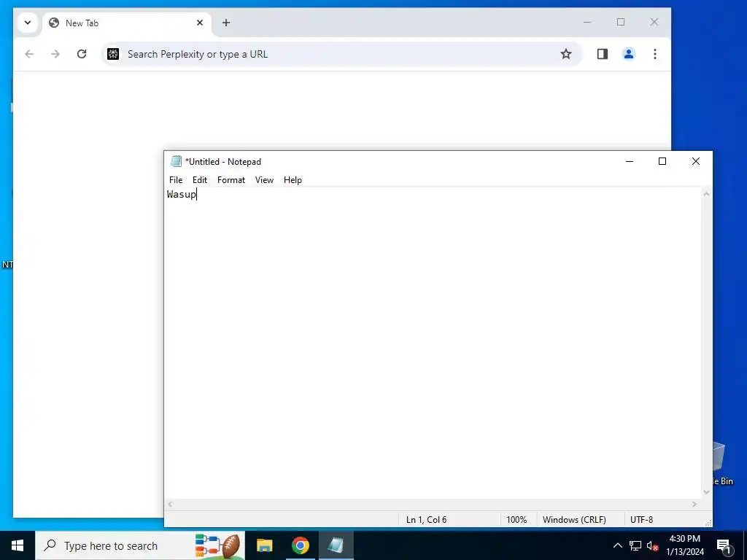Click the football search highlight icon
Screen dimensions: 747x560
(218, 545)
